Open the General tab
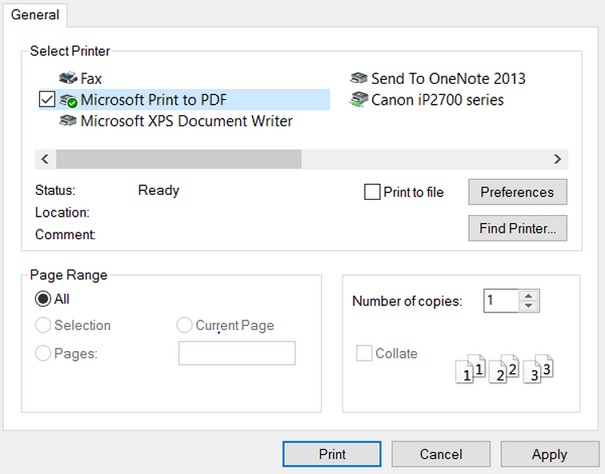Image resolution: width=605 pixels, height=474 pixels. tap(35, 15)
